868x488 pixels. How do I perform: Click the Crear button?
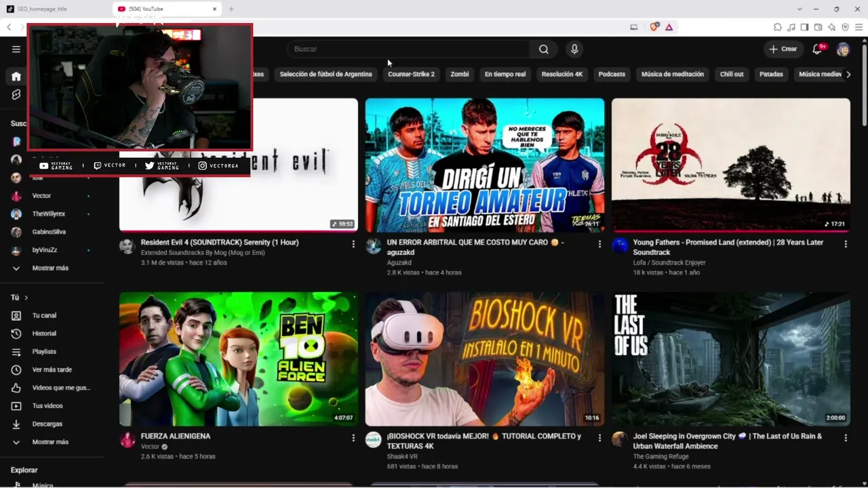click(x=783, y=49)
